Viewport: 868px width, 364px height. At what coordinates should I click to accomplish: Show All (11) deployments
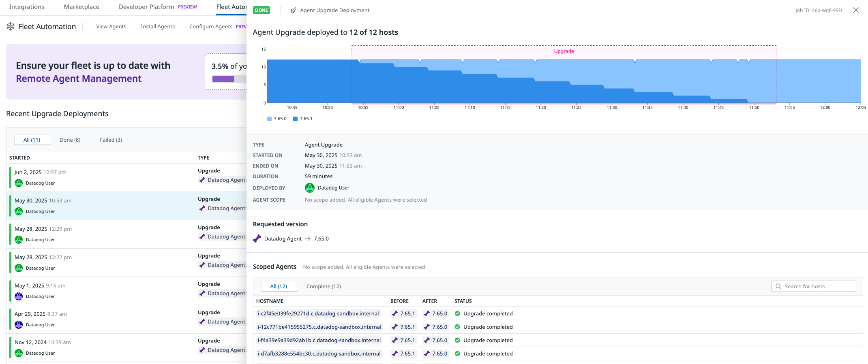tap(32, 140)
